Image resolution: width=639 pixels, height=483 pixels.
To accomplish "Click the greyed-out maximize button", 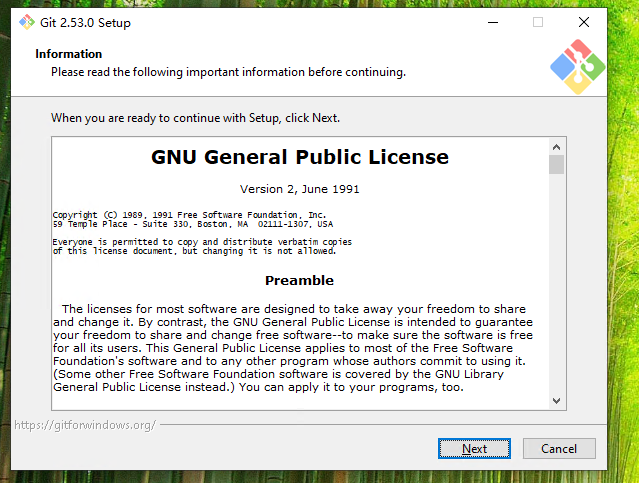I will click(538, 22).
